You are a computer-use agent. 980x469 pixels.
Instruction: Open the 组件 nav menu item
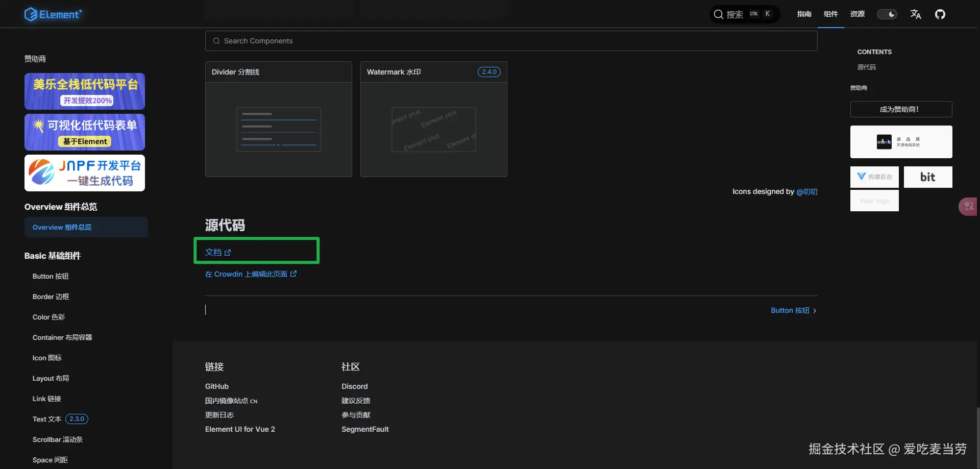[x=831, y=14]
